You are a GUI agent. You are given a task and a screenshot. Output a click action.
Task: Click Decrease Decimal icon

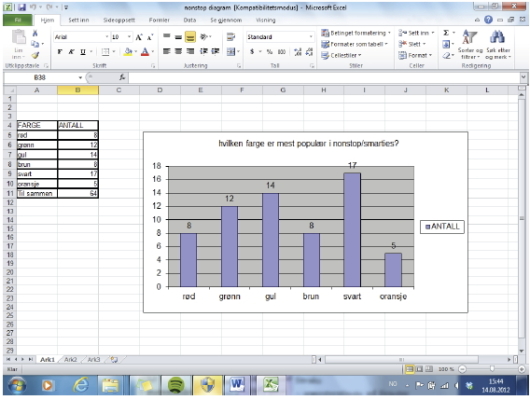point(309,52)
